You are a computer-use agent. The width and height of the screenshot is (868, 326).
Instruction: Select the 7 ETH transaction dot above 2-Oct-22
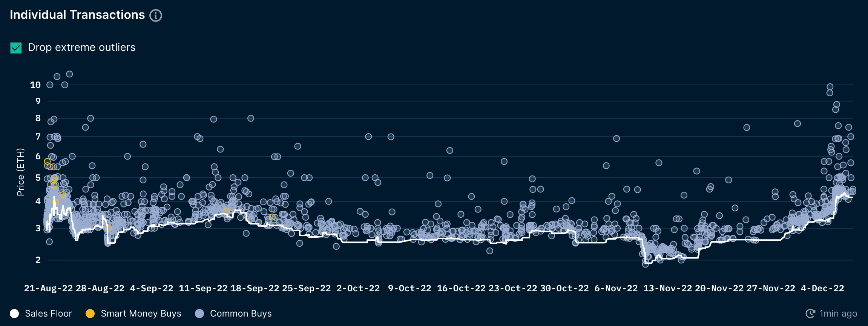(368, 137)
